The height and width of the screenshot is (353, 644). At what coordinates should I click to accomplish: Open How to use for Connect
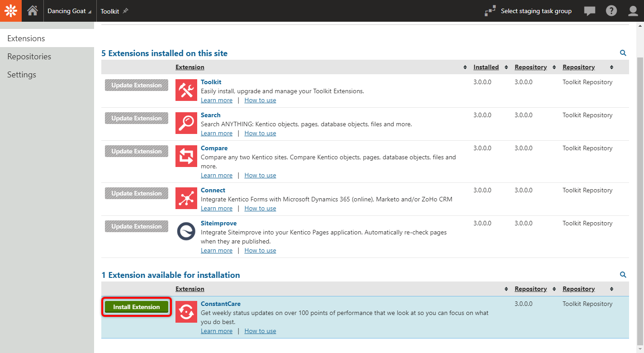[x=260, y=208]
